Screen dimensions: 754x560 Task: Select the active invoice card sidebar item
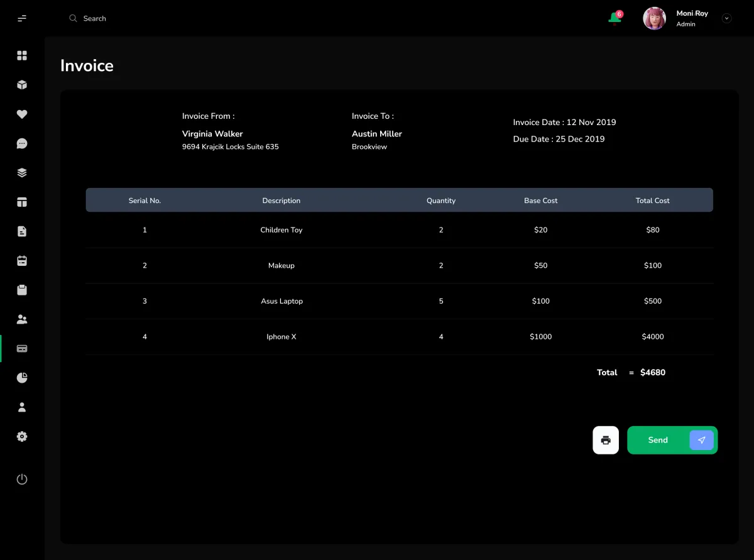pyautogui.click(x=22, y=348)
